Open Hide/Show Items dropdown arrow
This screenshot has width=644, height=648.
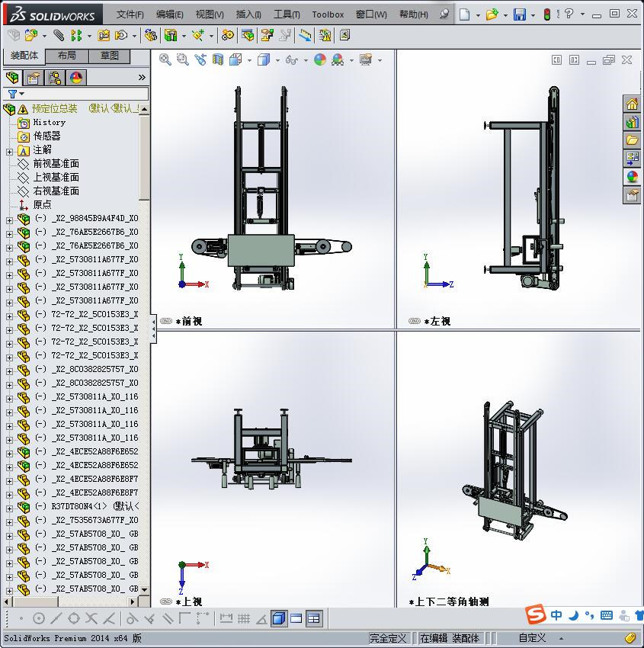pos(306,60)
